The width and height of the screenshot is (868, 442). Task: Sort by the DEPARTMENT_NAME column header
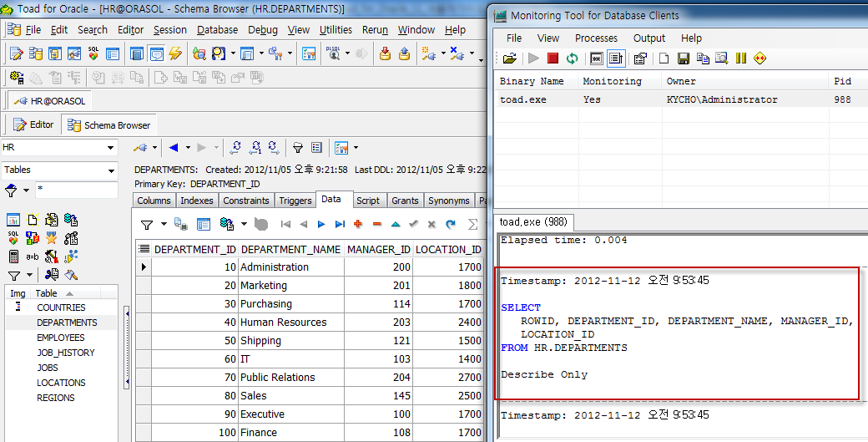(x=290, y=249)
